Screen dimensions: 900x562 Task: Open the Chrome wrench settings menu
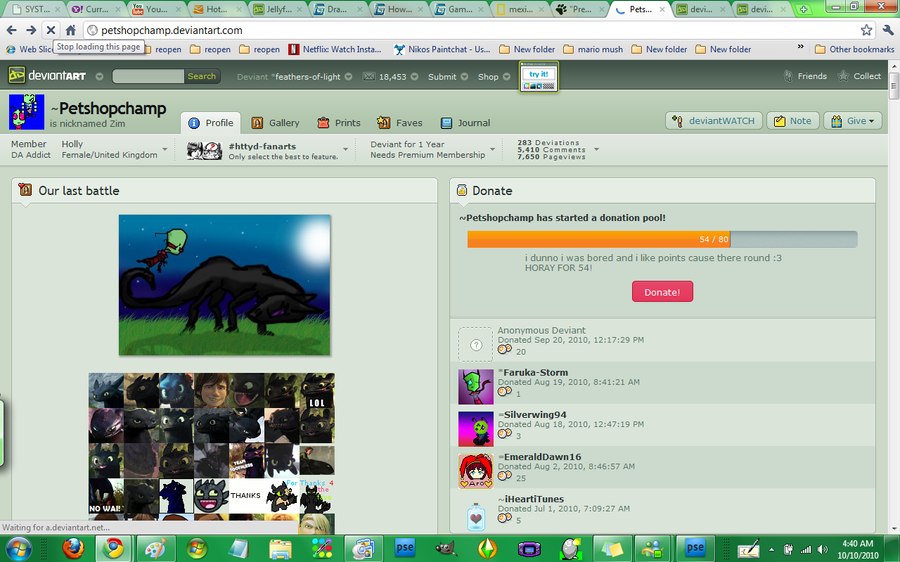point(888,30)
